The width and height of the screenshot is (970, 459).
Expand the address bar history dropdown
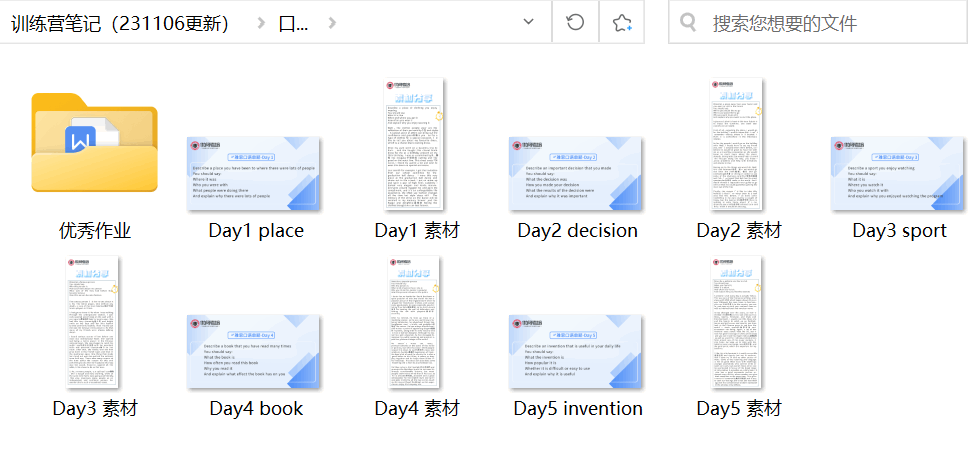[x=528, y=22]
